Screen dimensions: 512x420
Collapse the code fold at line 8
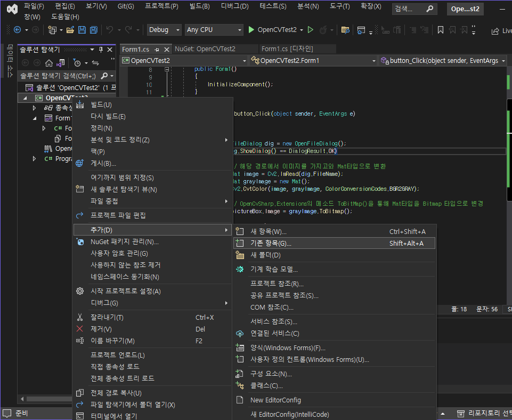click(167, 70)
